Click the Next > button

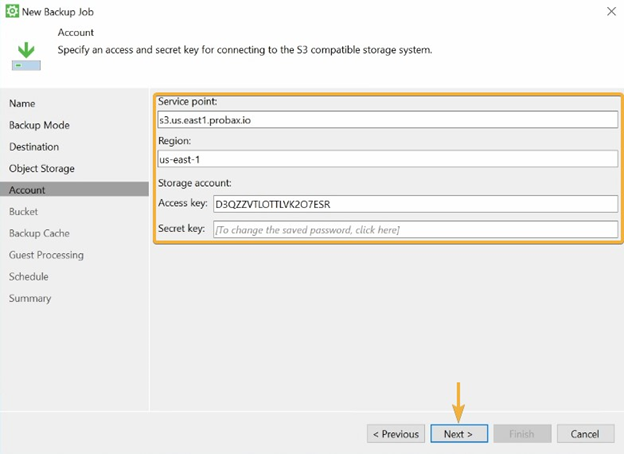point(459,434)
